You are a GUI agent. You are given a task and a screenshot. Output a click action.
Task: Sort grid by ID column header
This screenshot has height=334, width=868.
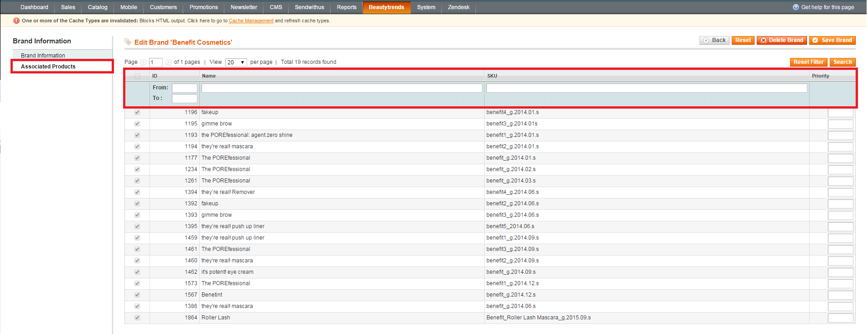coord(155,76)
